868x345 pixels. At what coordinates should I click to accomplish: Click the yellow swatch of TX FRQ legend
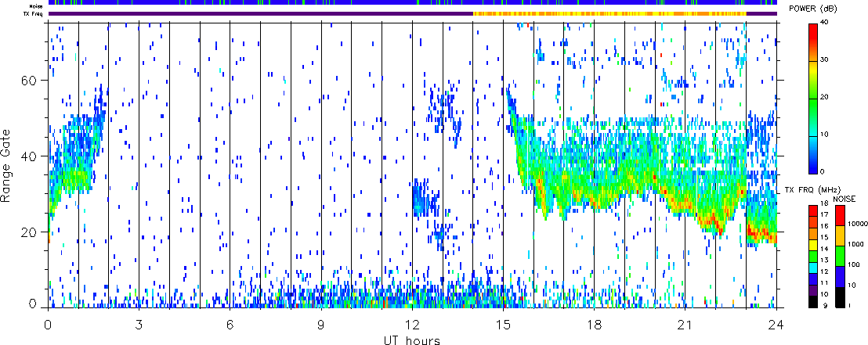[x=813, y=245]
